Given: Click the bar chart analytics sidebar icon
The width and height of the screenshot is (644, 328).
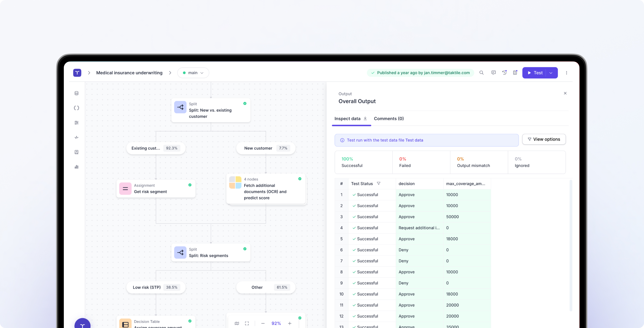Looking at the screenshot, I should (x=77, y=167).
